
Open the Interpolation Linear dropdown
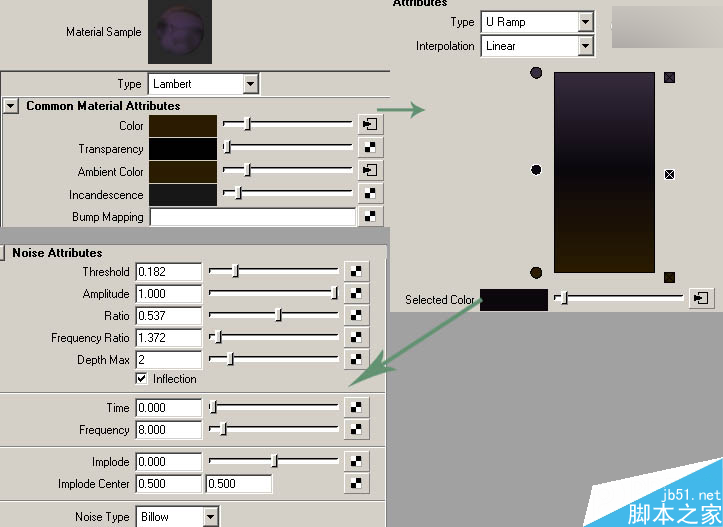(585, 46)
